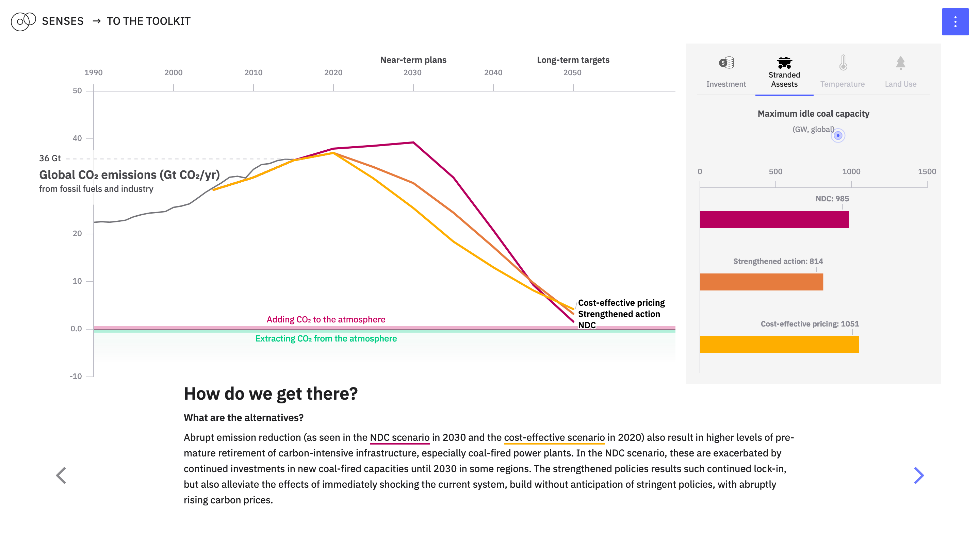
Task: Click the yellow Cost-effective pricing 1051 bar
Action: [779, 345]
